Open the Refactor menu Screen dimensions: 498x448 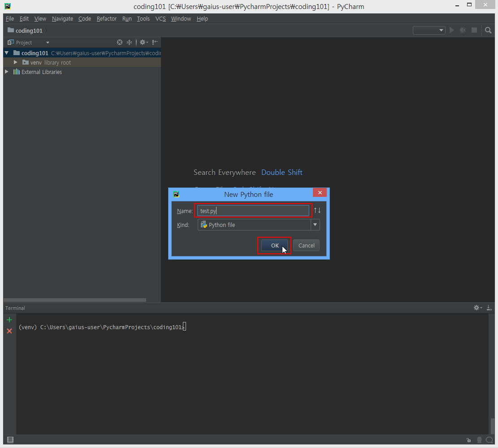coord(106,18)
